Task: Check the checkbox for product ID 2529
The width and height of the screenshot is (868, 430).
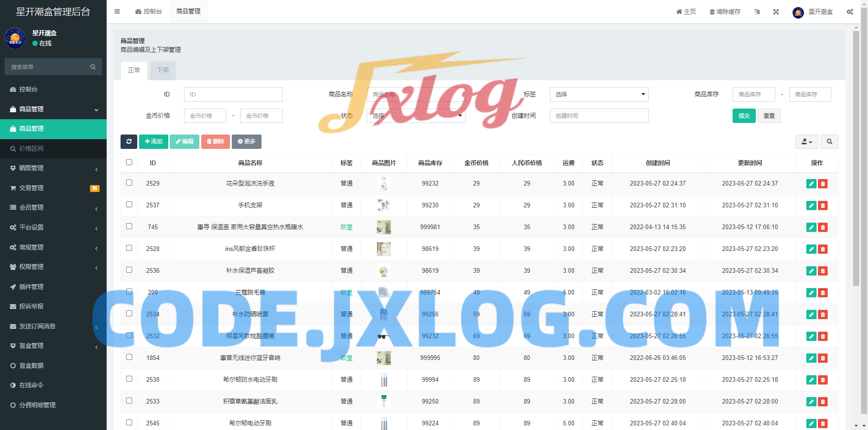Action: 129,183
